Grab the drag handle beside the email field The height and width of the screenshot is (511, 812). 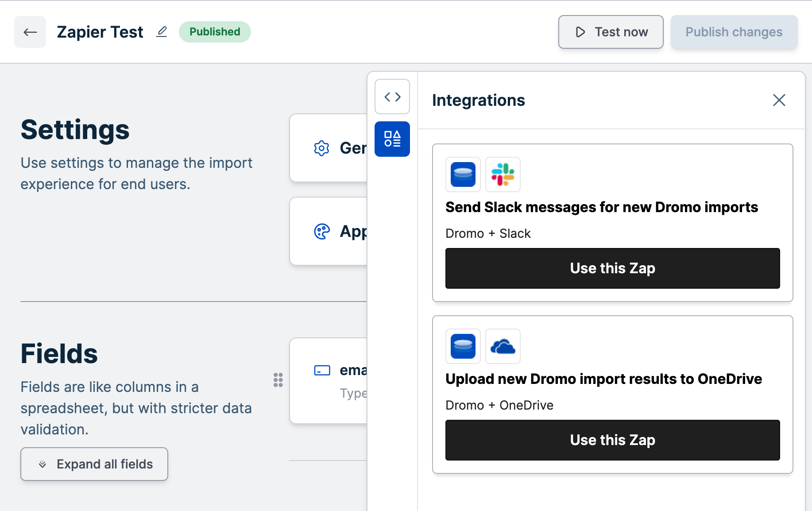point(278,380)
